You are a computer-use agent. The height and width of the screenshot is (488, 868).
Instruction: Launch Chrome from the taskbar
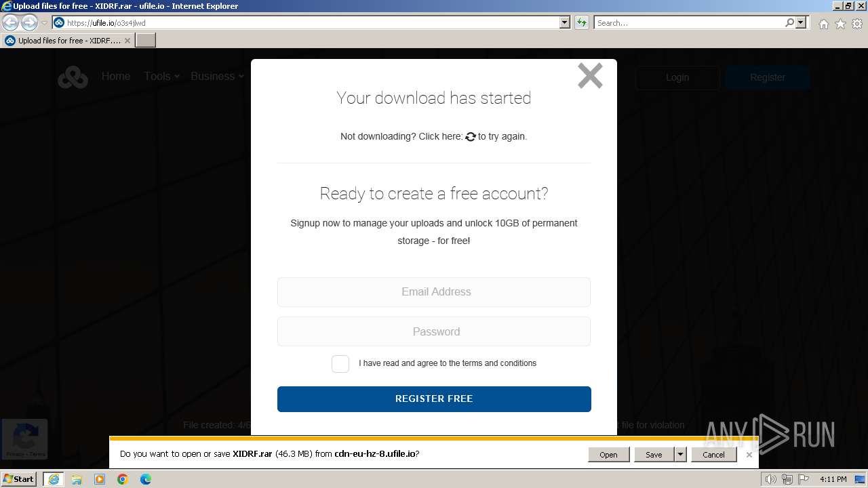[123, 479]
